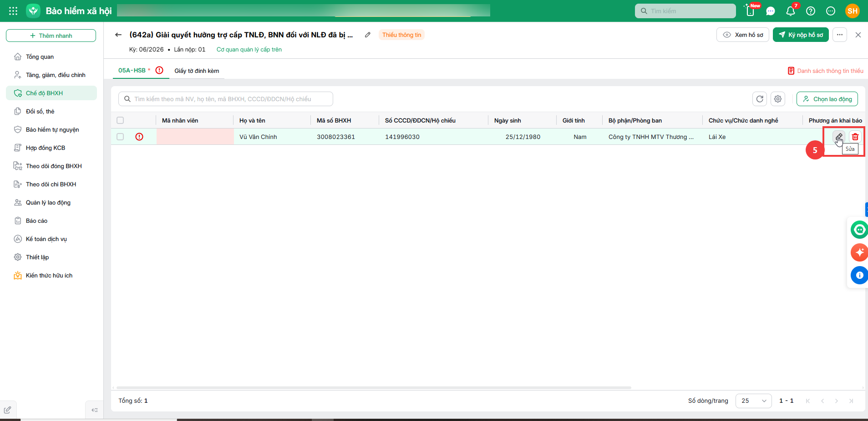Viewport: 868px width, 421px height.
Task: Open the help question mark icon
Action: [811, 11]
